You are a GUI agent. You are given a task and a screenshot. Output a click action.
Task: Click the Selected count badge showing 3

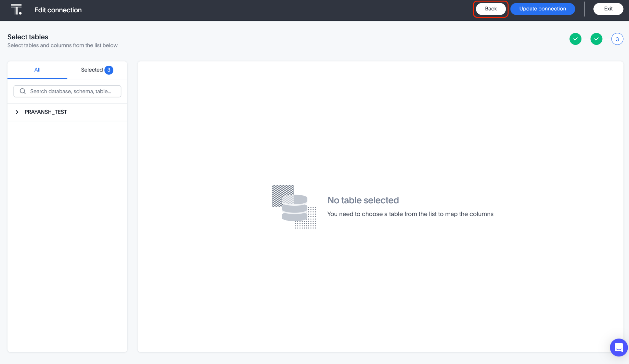109,70
